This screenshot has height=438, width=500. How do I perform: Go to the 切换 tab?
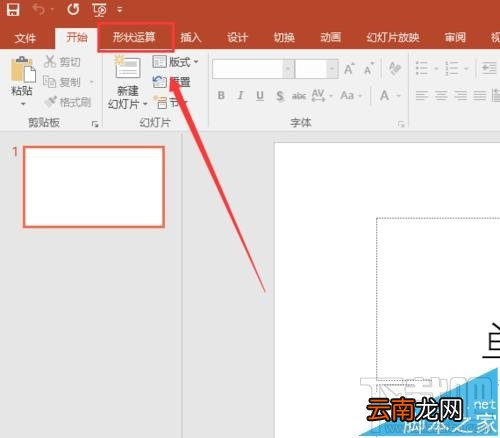pos(284,37)
